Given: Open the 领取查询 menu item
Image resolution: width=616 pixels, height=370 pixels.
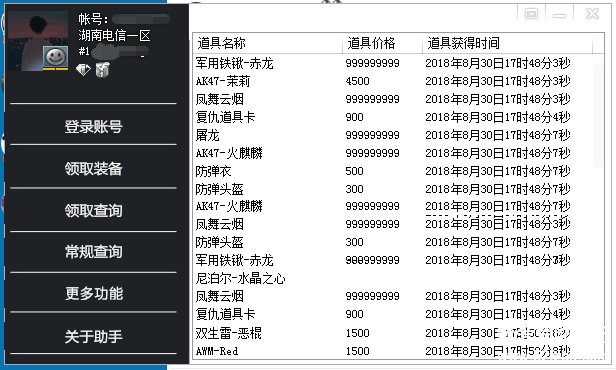Looking at the screenshot, I should [94, 211].
